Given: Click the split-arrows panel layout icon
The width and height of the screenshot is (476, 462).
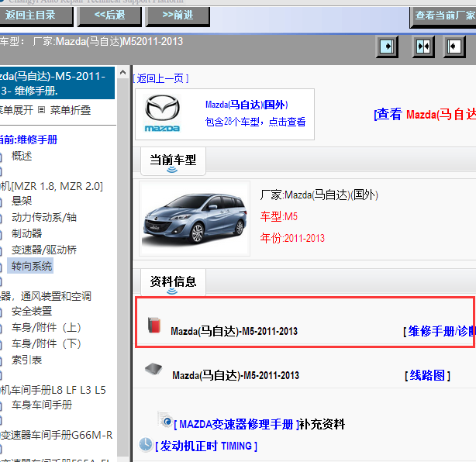Looking at the screenshot, I should [423, 47].
